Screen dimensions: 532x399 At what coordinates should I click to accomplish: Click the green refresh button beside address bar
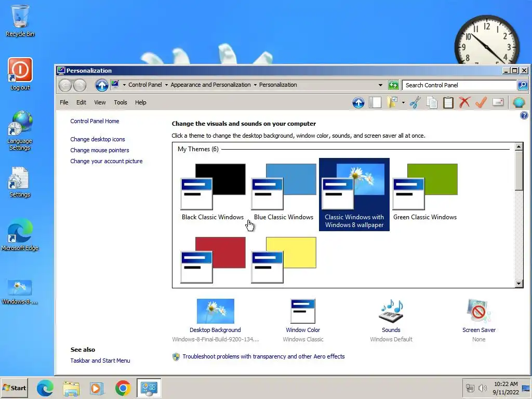pyautogui.click(x=393, y=85)
